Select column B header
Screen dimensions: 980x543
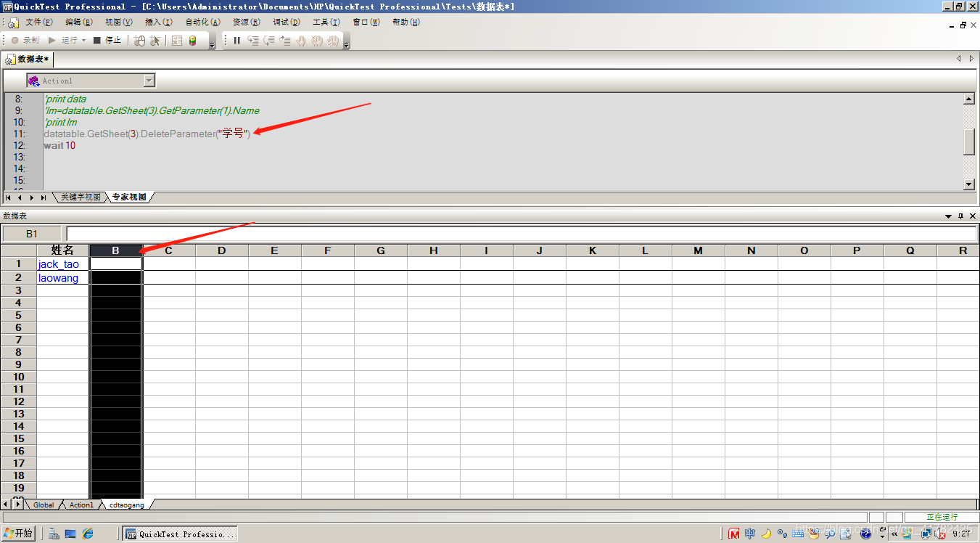click(116, 250)
